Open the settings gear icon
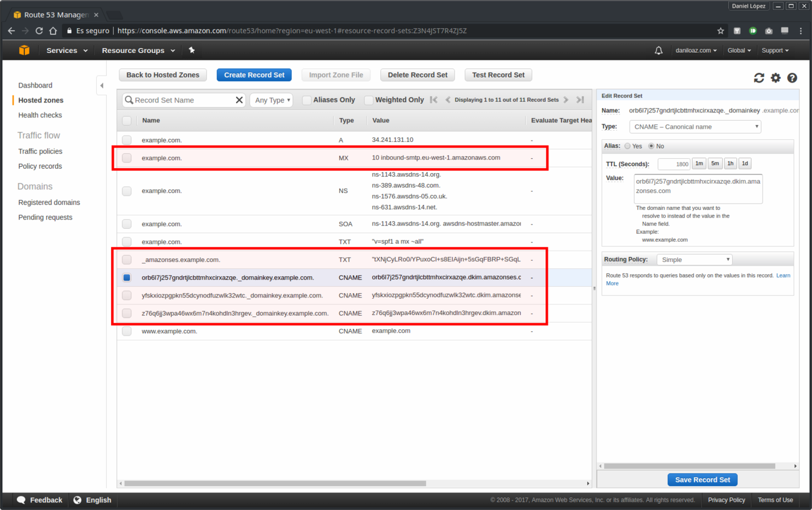 pyautogui.click(x=775, y=77)
